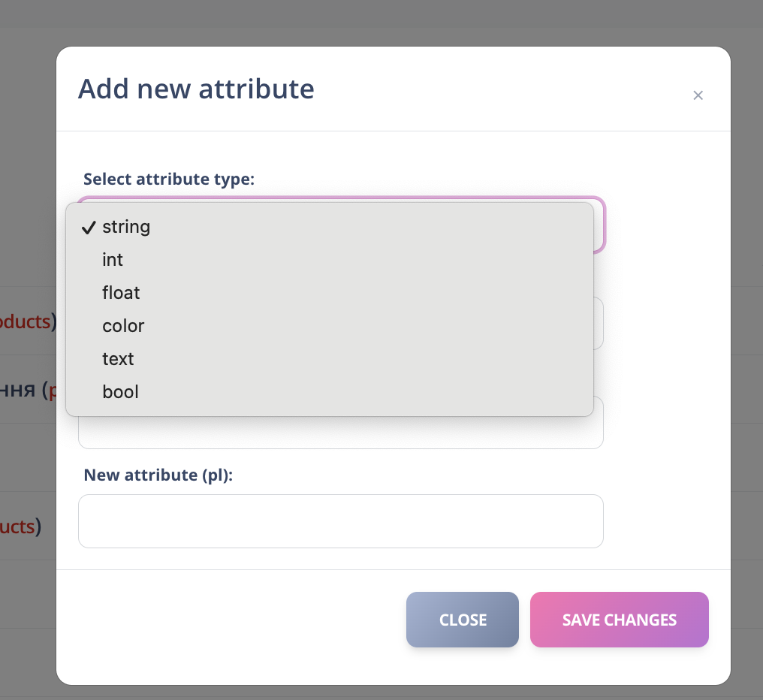Click the red "oducts" link behind the modal
Image resolution: width=763 pixels, height=700 pixels.
tap(25, 321)
